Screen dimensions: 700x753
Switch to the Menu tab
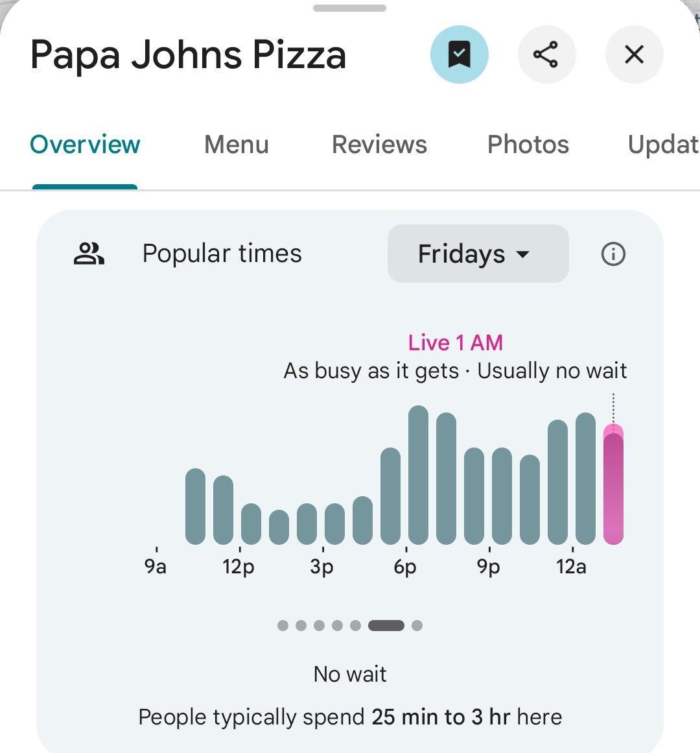236,145
